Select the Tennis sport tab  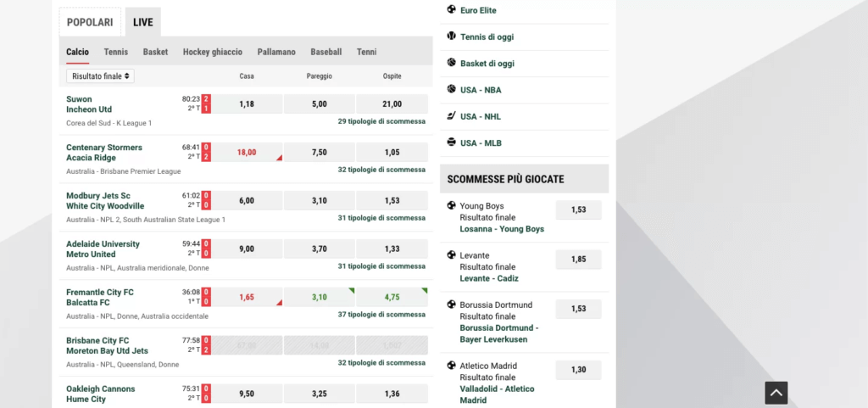click(x=115, y=52)
